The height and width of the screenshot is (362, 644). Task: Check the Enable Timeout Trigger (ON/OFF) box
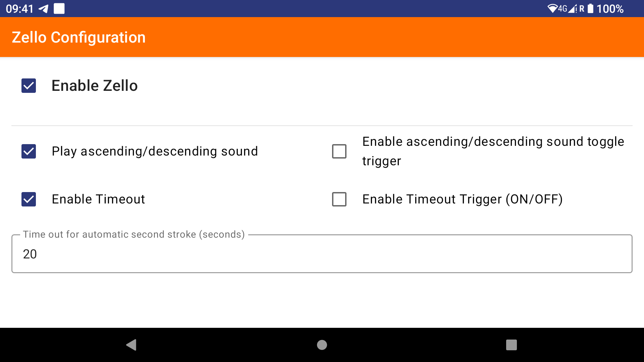point(339,199)
